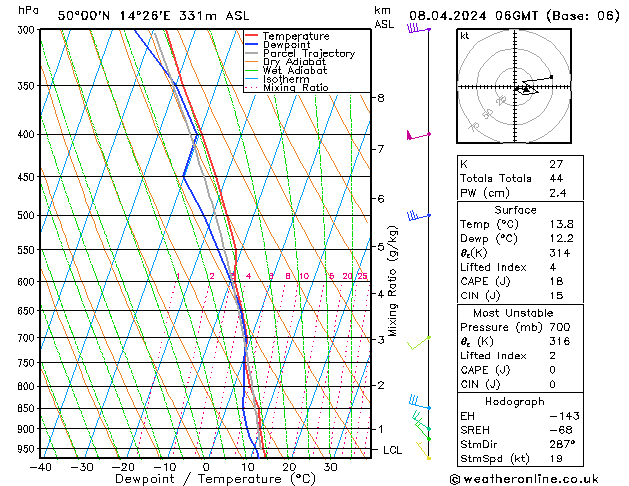Click the -40 temperature axis label
The height and width of the screenshot is (486, 629).
[41, 467]
